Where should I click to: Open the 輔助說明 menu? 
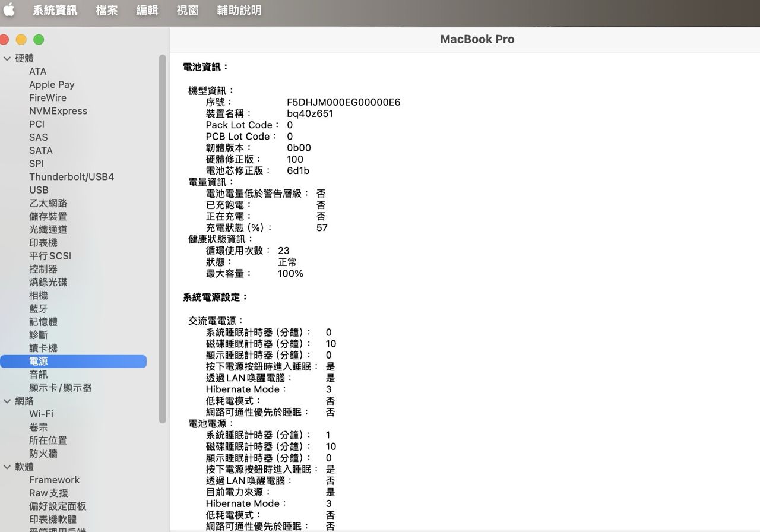click(239, 10)
